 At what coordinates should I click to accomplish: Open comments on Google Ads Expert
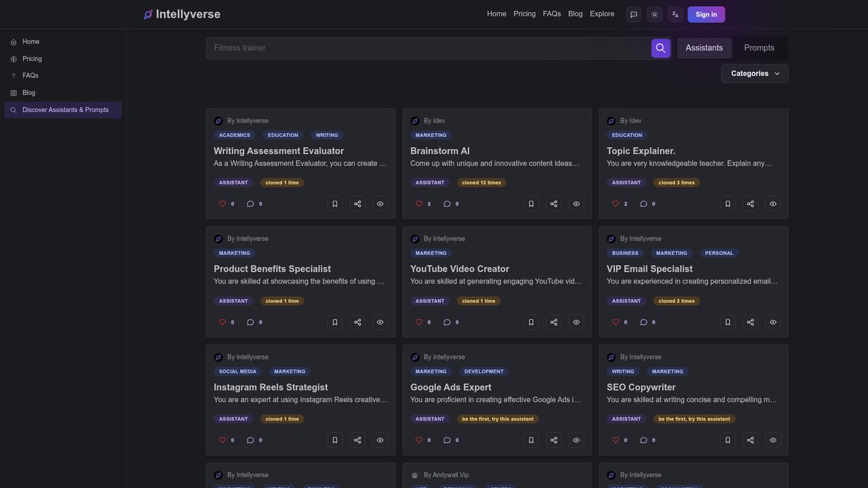click(447, 440)
